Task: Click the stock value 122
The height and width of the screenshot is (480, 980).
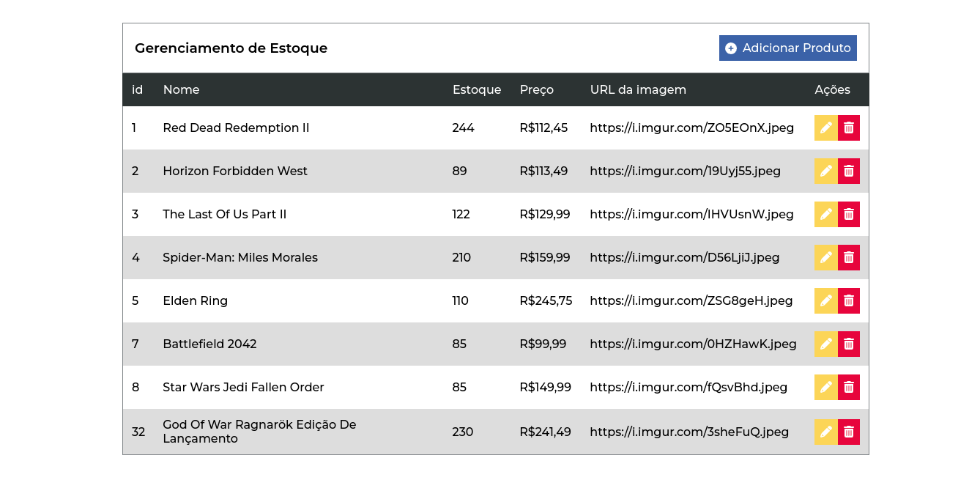Action: pyautogui.click(x=461, y=214)
